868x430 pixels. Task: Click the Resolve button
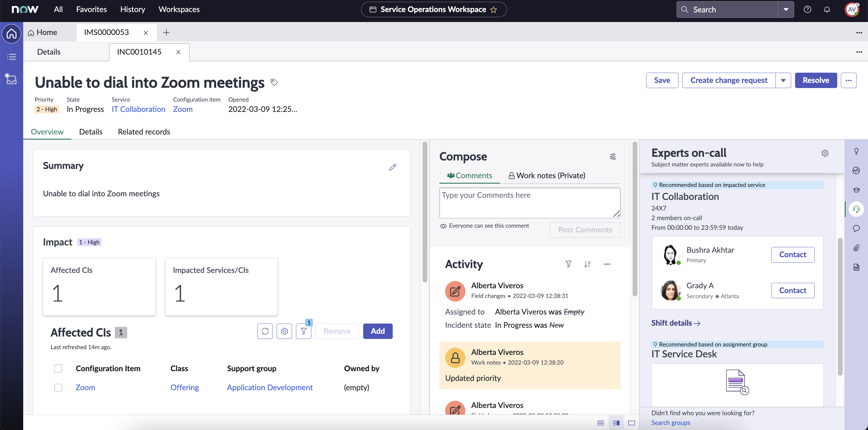pyautogui.click(x=816, y=80)
